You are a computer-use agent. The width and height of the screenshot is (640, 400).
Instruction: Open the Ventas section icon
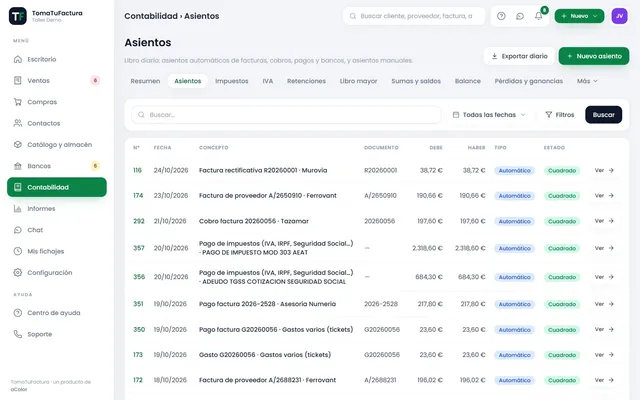pyautogui.click(x=18, y=80)
